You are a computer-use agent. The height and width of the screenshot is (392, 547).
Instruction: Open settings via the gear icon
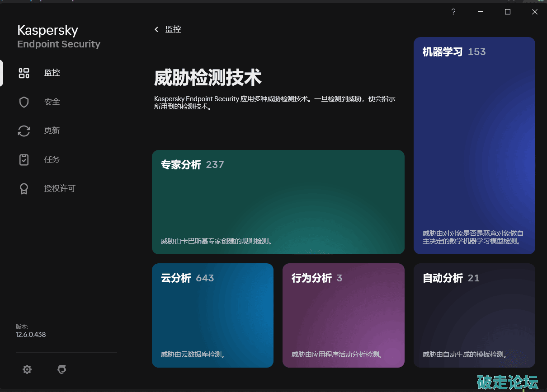point(27,369)
